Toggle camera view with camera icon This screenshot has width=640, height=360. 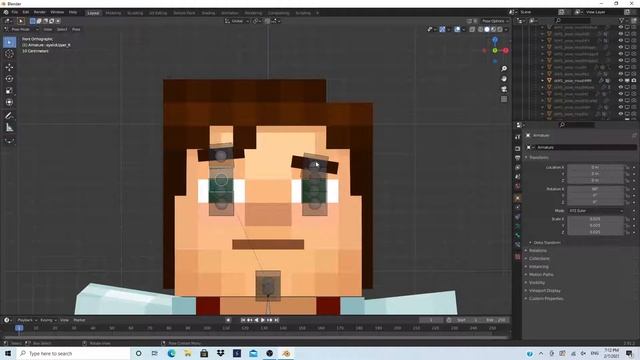tap(504, 89)
